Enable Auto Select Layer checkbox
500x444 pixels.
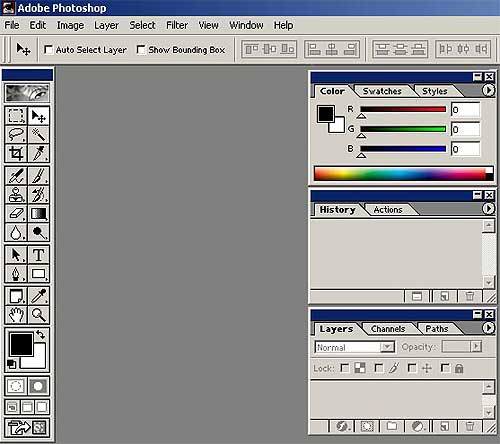[48, 50]
